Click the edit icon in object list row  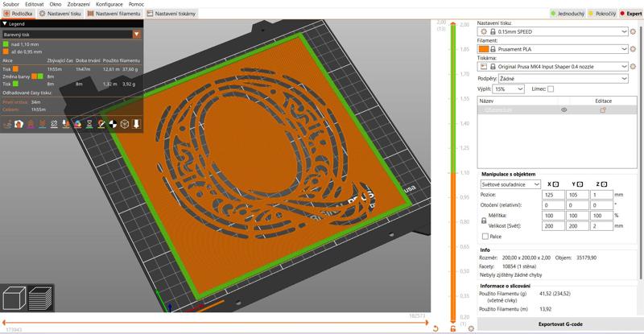[x=603, y=110]
